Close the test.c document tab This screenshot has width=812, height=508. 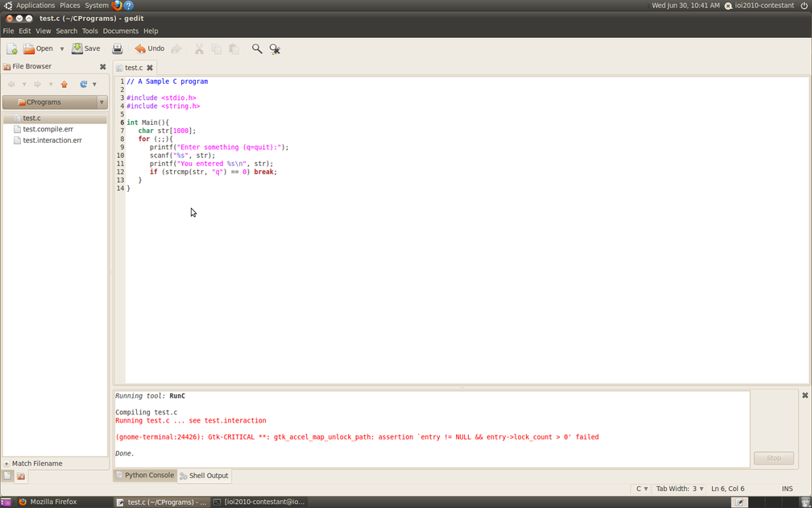pos(150,68)
